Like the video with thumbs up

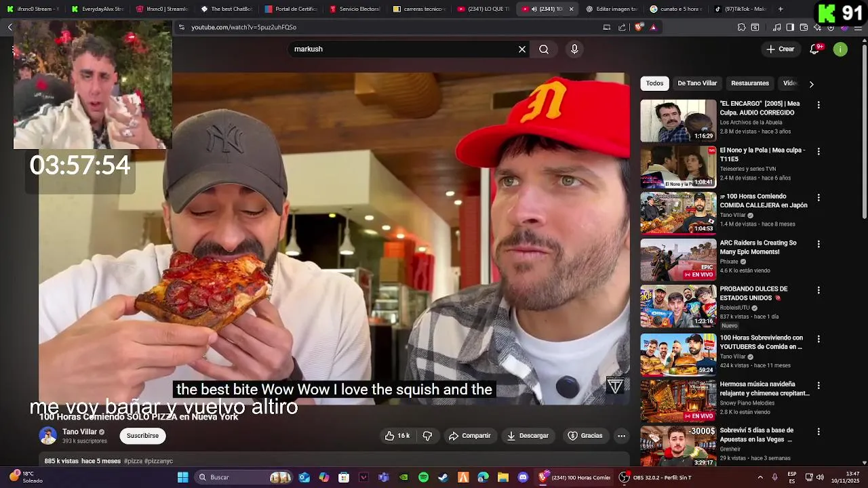click(x=397, y=436)
